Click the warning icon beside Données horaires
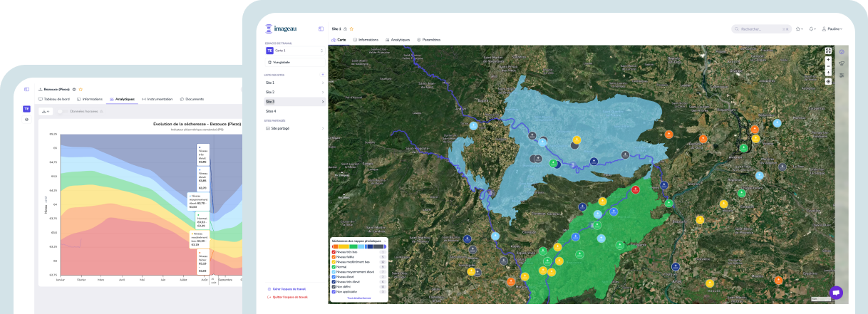Viewport: 868px width, 314px height. coord(101,111)
